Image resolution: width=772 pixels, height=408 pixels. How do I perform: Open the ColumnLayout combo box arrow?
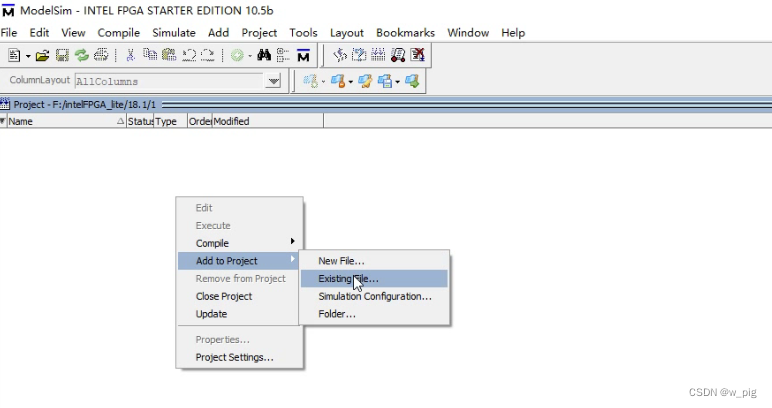pos(273,81)
